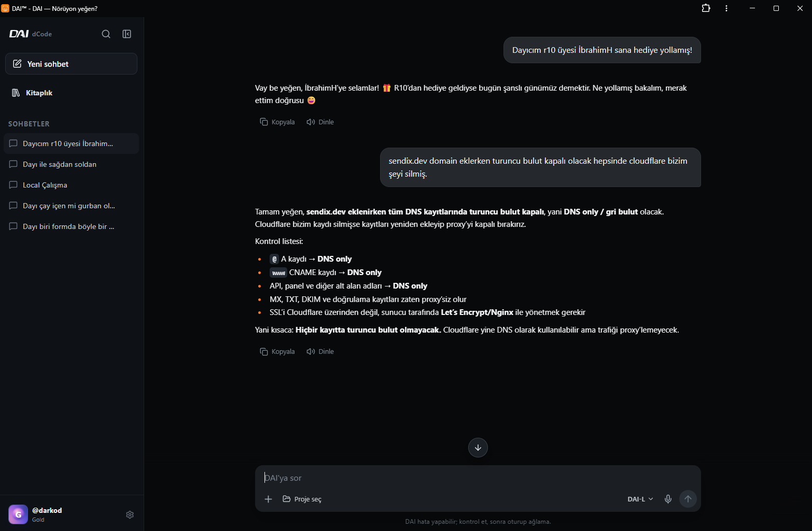Listen to first reply via Dinle

pyautogui.click(x=320, y=122)
